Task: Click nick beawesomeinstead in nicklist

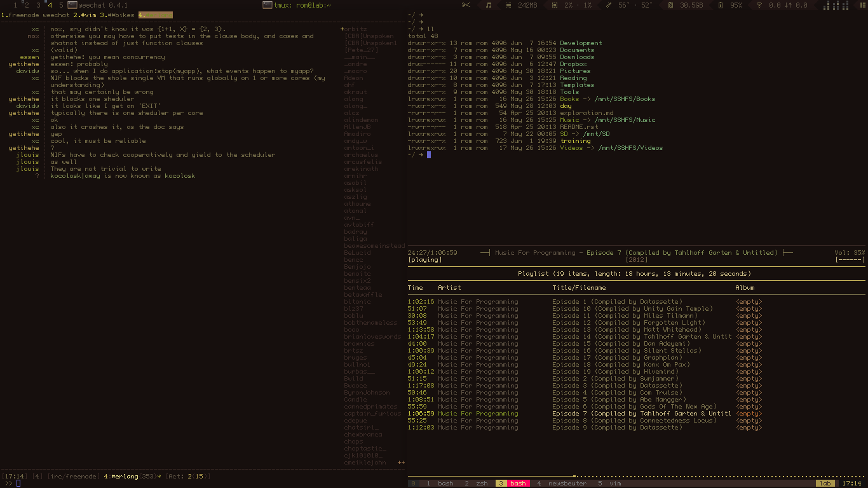Action: click(x=375, y=246)
